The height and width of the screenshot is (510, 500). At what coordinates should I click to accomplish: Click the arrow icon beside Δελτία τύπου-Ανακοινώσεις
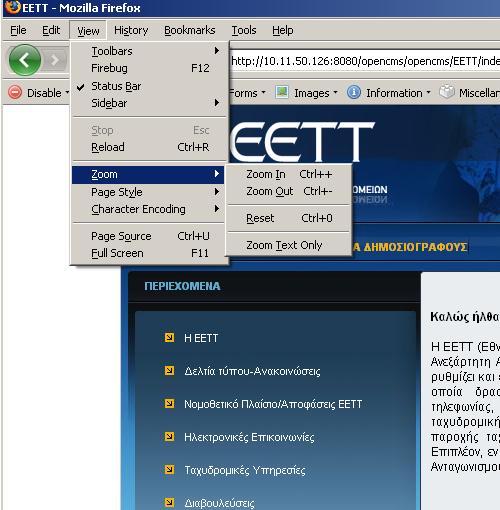pyautogui.click(x=169, y=371)
